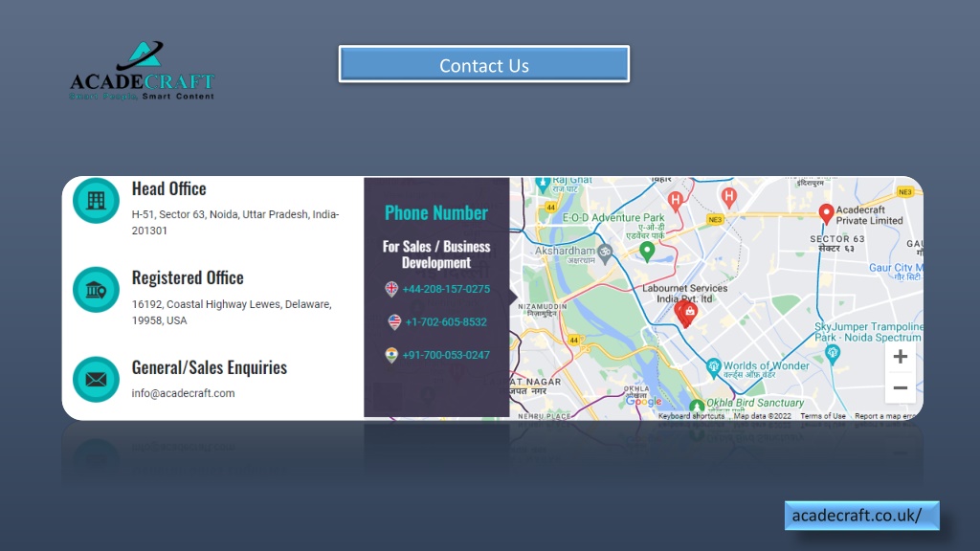The height and width of the screenshot is (551, 980).
Task: Click the Worlds of Wonder map marker
Action: (713, 368)
